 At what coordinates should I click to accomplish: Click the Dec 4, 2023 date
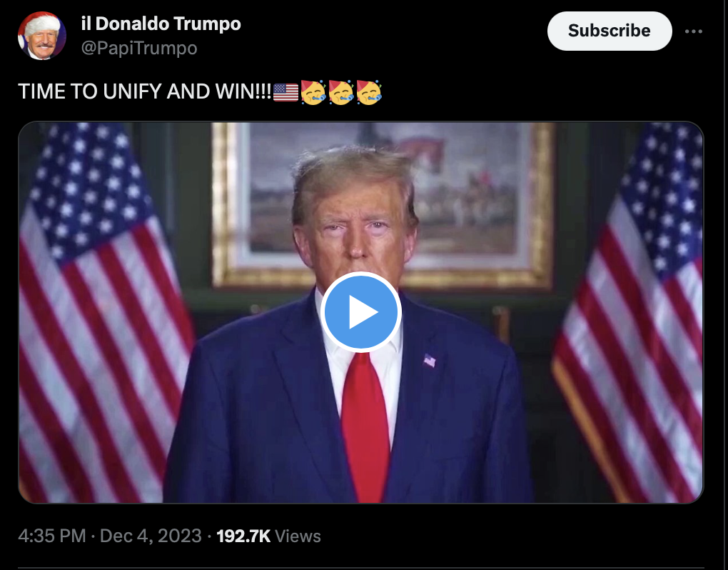[x=151, y=536]
